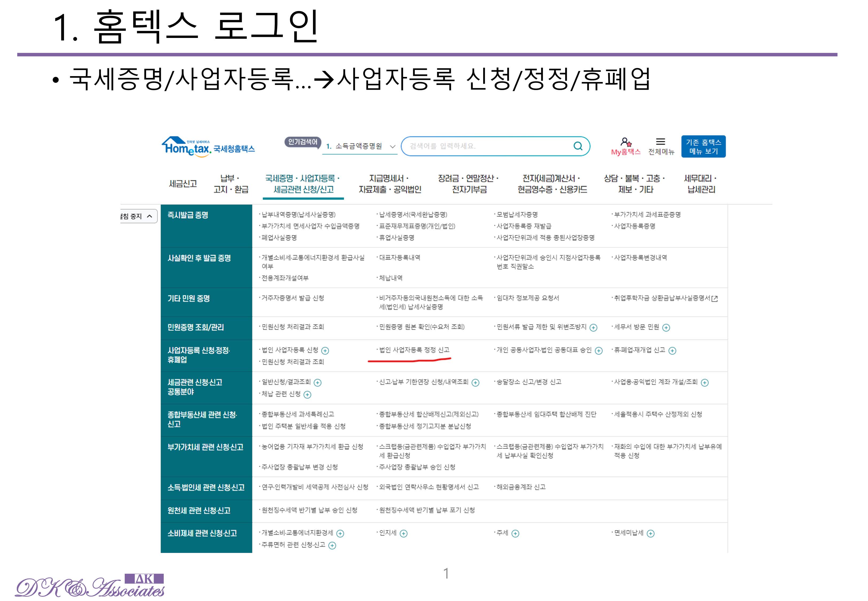This screenshot has height=601, width=868.
Task: Click the Hometax logo
Action: (x=208, y=146)
